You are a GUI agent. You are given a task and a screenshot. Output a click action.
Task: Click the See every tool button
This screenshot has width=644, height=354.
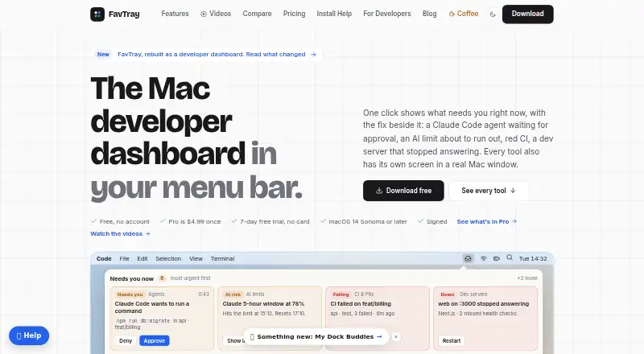point(489,191)
